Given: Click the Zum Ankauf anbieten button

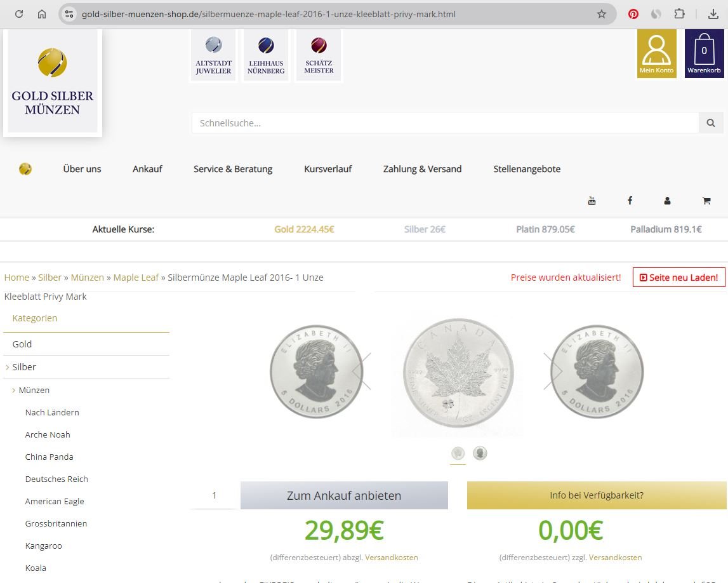Looking at the screenshot, I should [344, 495].
